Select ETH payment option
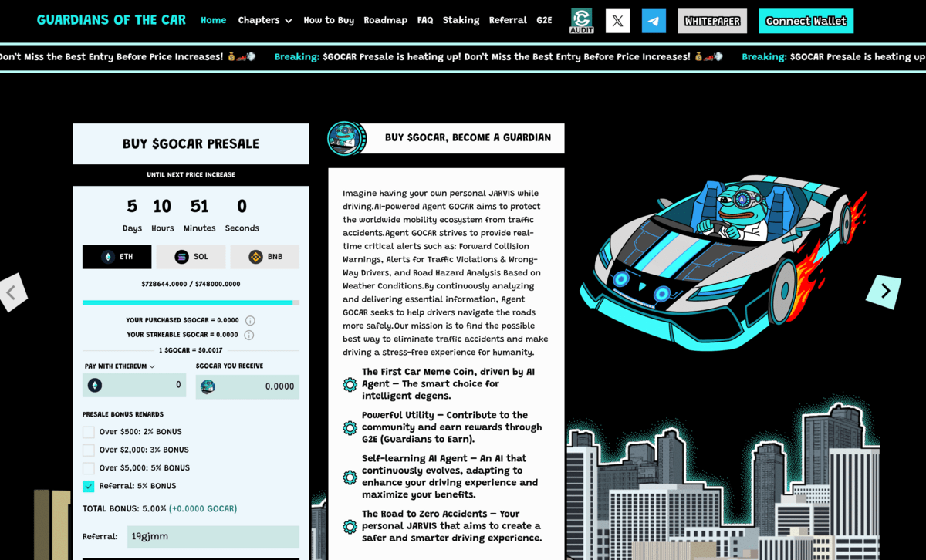 [x=117, y=257]
